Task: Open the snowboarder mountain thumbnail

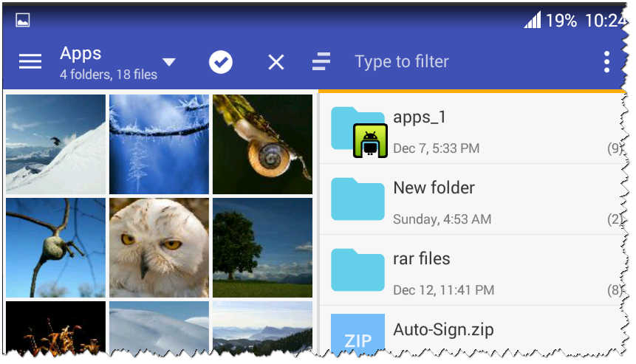Action: 55,144
